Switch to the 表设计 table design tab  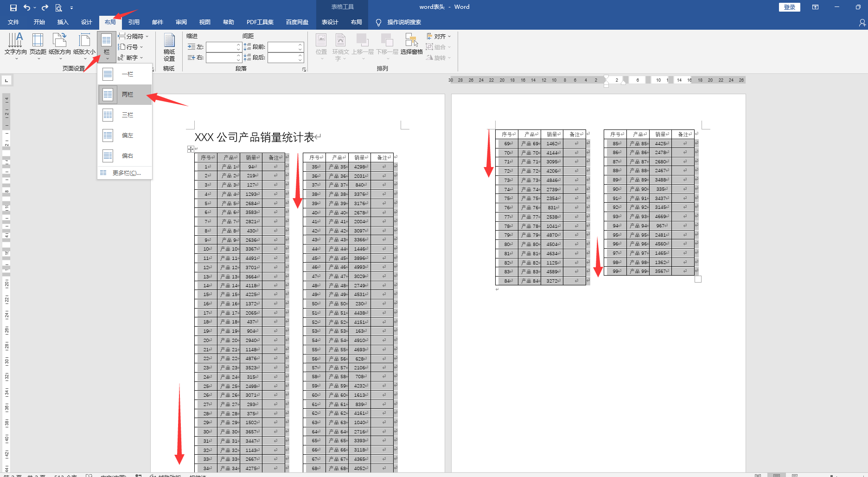[330, 22]
